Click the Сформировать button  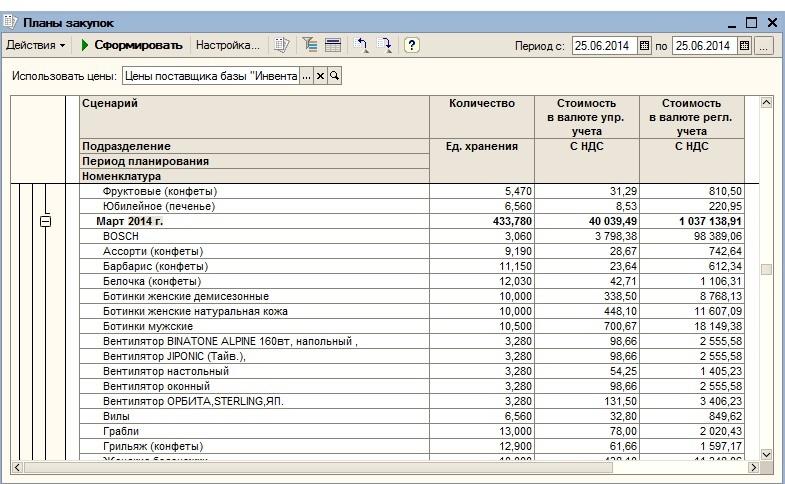pos(132,45)
